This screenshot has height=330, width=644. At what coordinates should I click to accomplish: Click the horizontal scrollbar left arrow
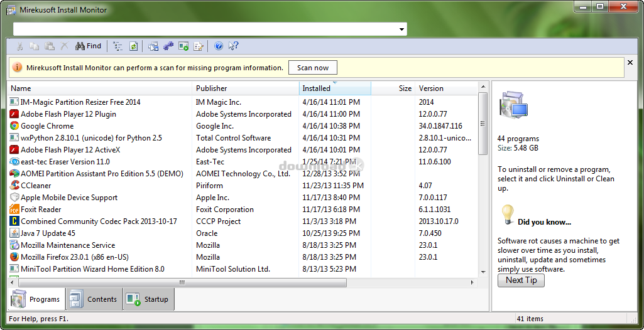pos(13,282)
